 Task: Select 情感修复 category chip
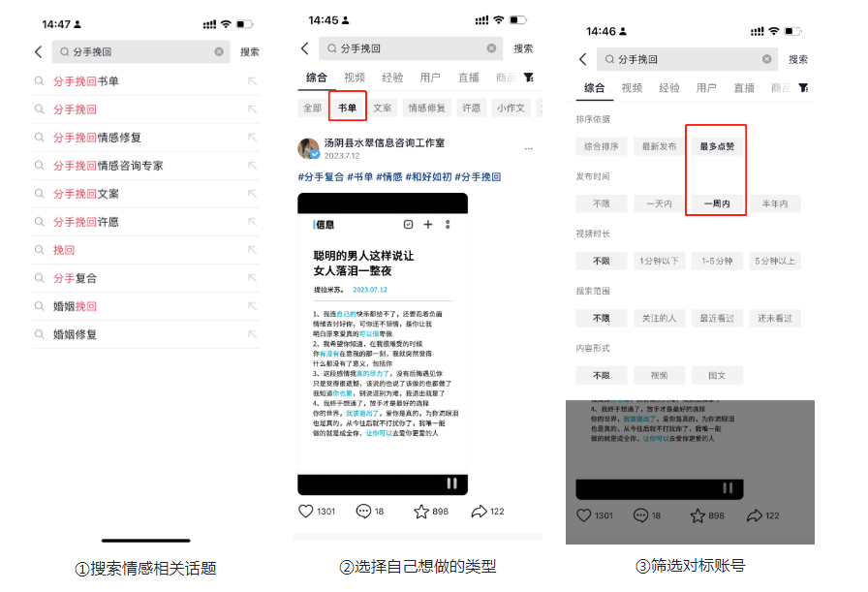click(427, 108)
